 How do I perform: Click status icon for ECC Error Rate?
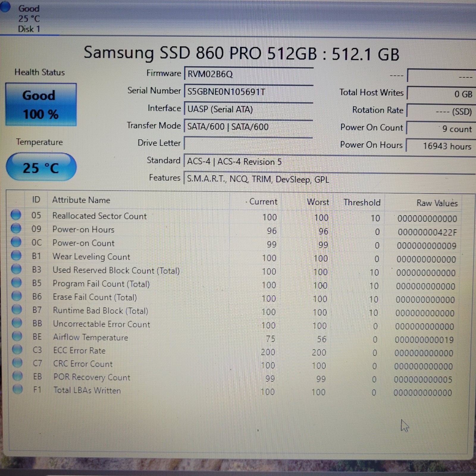point(17,349)
